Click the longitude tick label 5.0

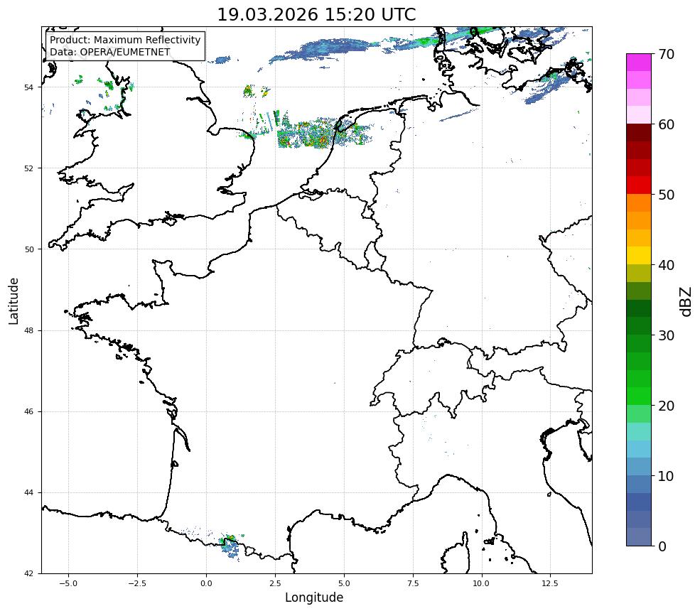pos(344,583)
